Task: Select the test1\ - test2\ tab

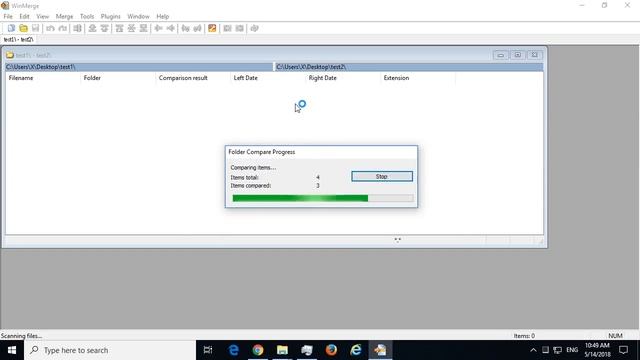Action: pos(18,40)
